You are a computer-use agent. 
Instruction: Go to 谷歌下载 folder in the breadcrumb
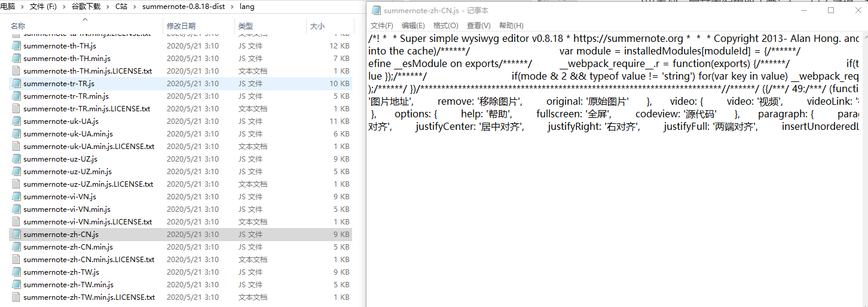click(x=87, y=7)
